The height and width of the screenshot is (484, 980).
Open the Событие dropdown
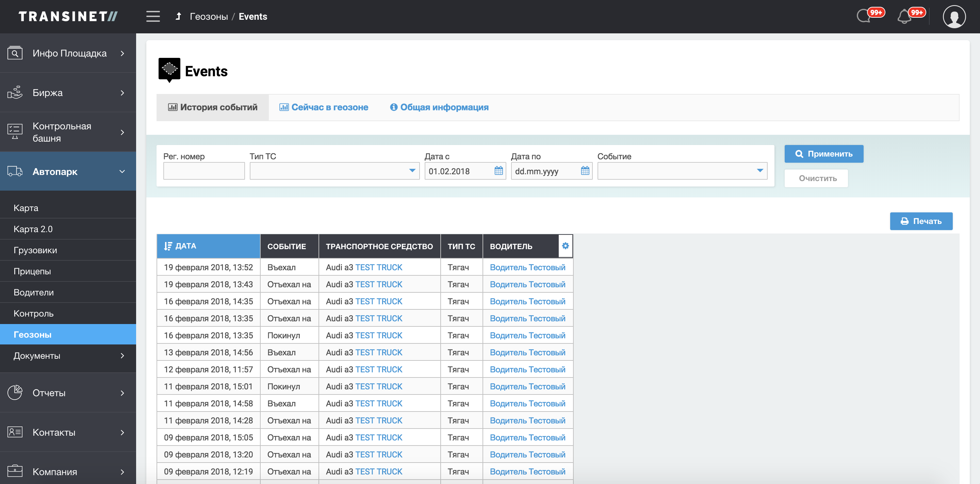pyautogui.click(x=682, y=171)
